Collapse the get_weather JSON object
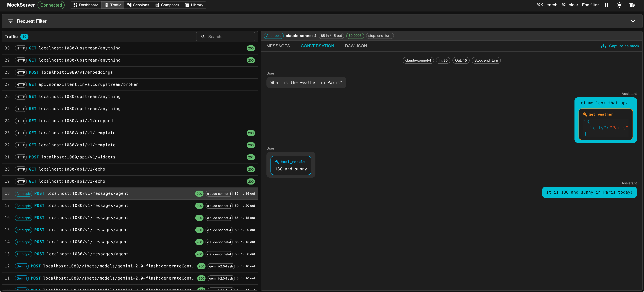Viewport: 644px width, 292px height. (585, 121)
